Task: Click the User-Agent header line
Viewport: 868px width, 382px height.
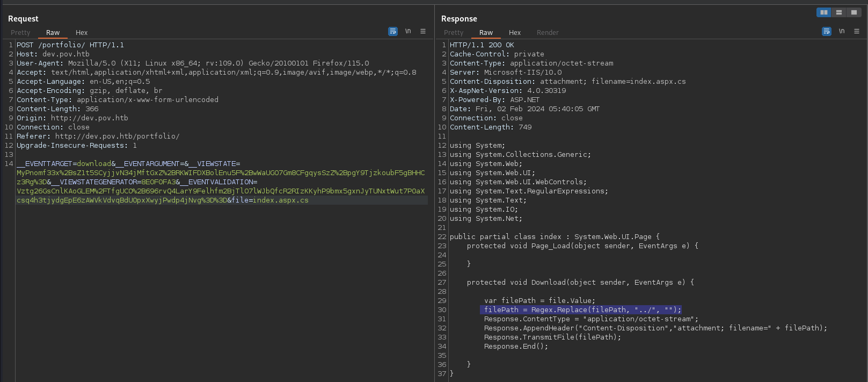Action: (193, 63)
